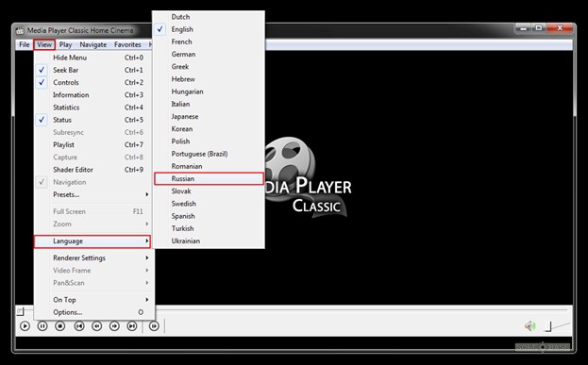Expand the greyed Pan&Scan submenu

point(92,283)
